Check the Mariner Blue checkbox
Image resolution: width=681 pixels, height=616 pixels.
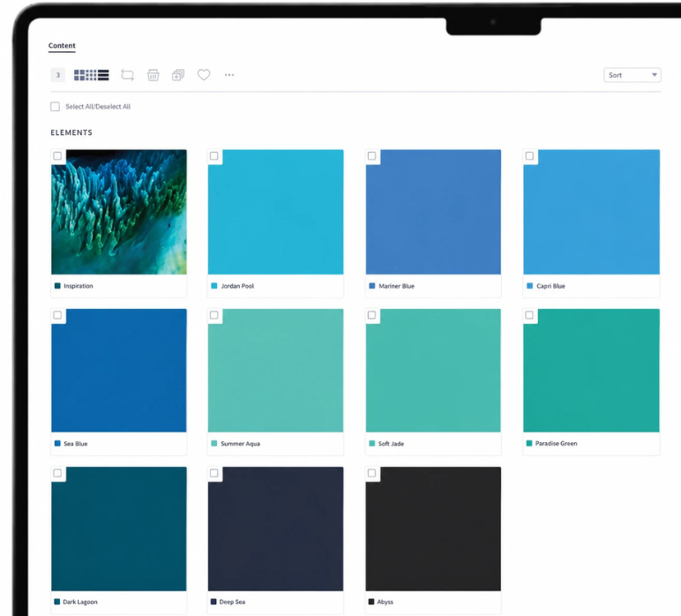(371, 156)
